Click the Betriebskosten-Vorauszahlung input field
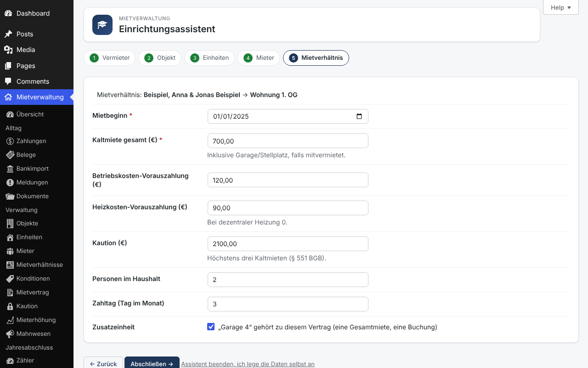 coord(288,180)
